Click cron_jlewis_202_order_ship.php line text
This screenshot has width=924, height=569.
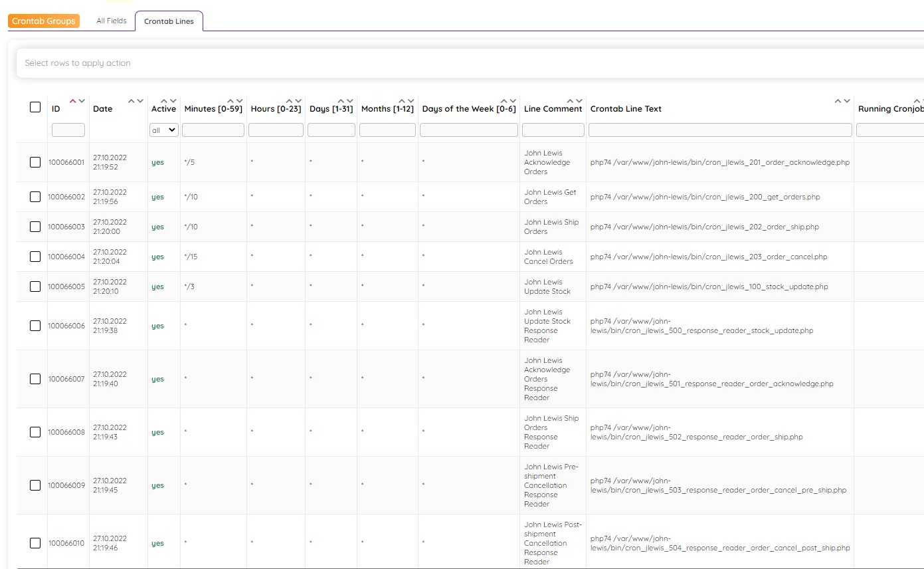[x=705, y=227]
